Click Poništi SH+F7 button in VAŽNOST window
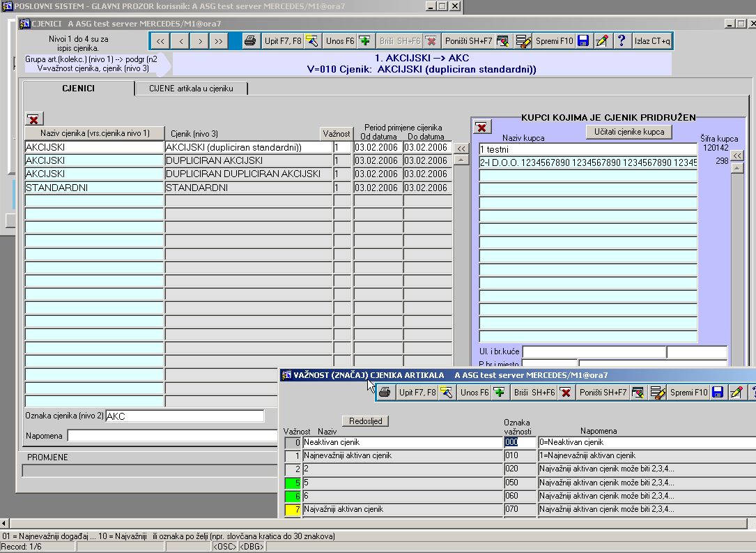756x553 pixels. (x=603, y=393)
